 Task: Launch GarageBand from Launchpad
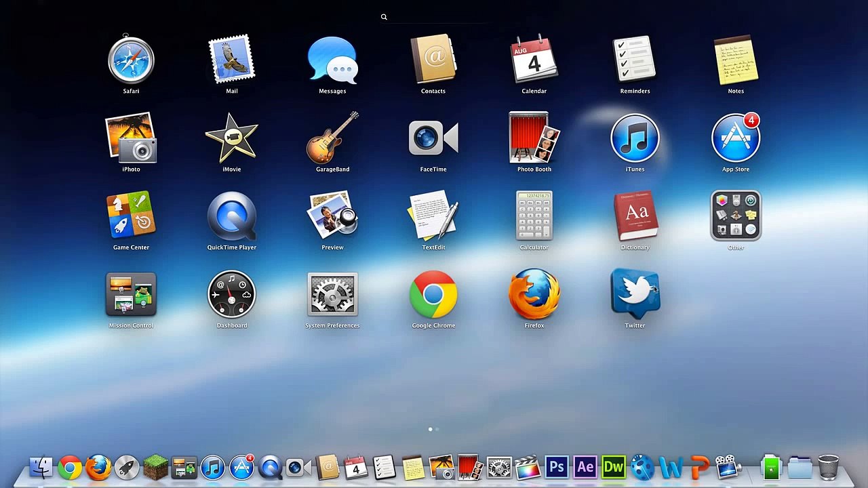point(332,138)
